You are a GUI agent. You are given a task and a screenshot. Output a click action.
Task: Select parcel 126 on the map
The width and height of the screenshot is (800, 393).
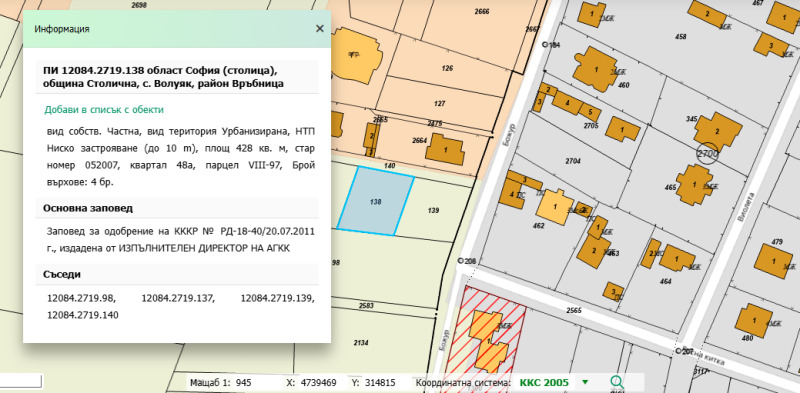point(447,68)
